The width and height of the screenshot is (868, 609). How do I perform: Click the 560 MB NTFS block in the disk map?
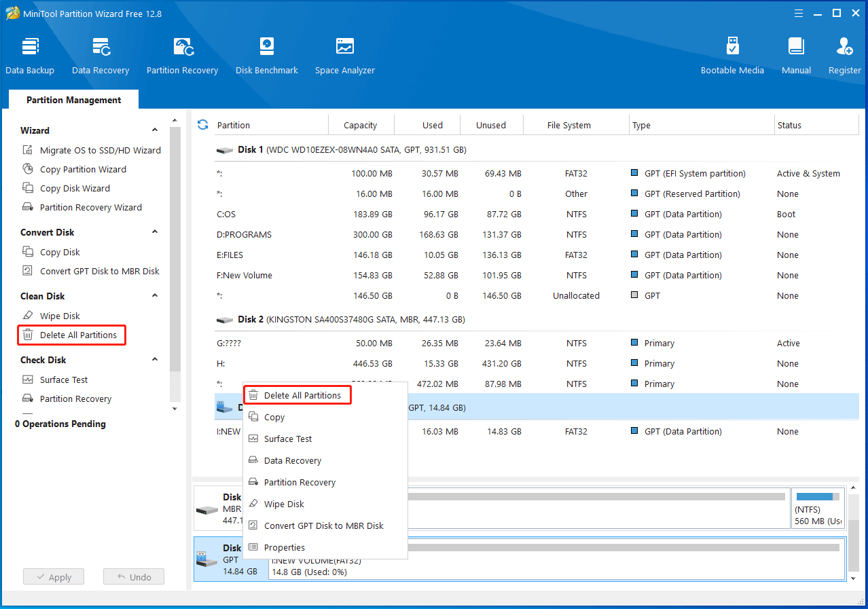[818, 508]
